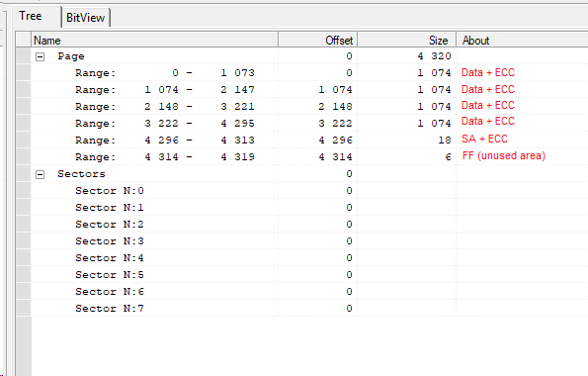
Task: Select Sector N:0 entry
Action: click(x=110, y=191)
